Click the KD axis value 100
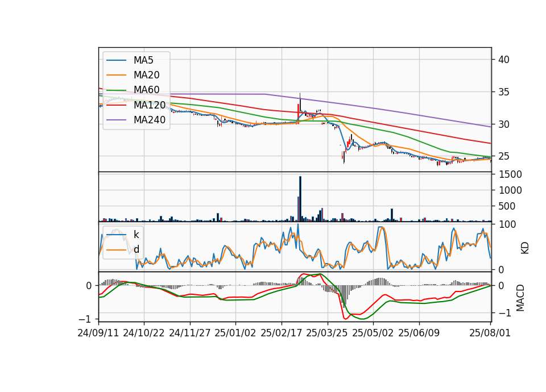The image size is (546, 392). pyautogui.click(x=507, y=224)
